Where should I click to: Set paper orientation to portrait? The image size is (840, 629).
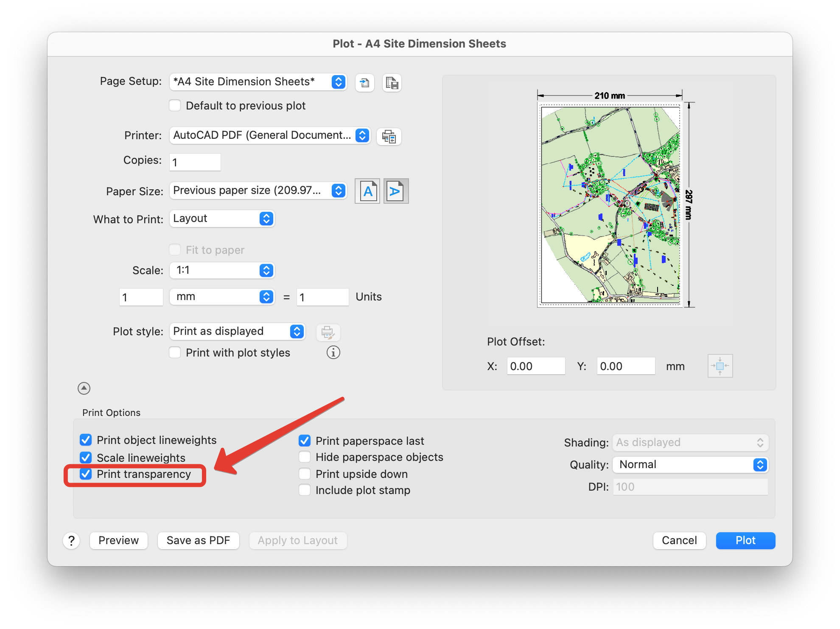coord(367,191)
